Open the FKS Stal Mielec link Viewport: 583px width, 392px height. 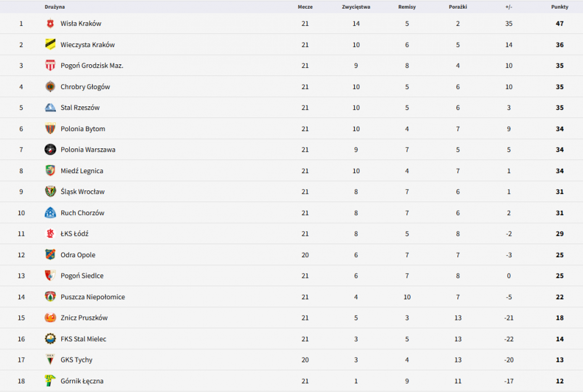(83, 339)
